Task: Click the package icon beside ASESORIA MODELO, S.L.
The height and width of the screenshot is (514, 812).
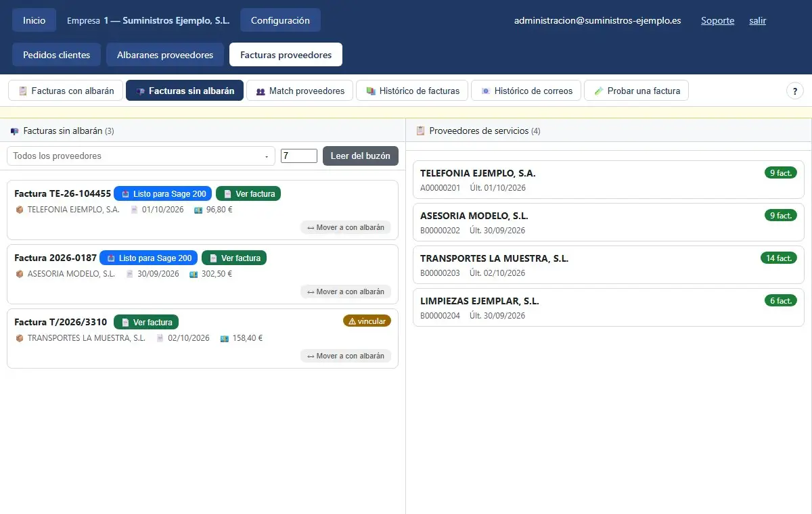Action: pyautogui.click(x=19, y=274)
